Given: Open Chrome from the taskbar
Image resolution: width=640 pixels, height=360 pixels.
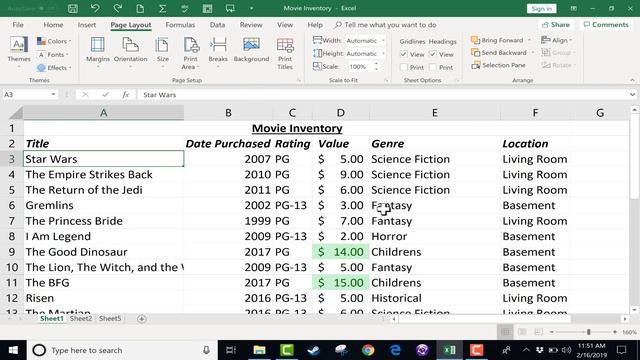Looking at the screenshot, I should point(368,350).
